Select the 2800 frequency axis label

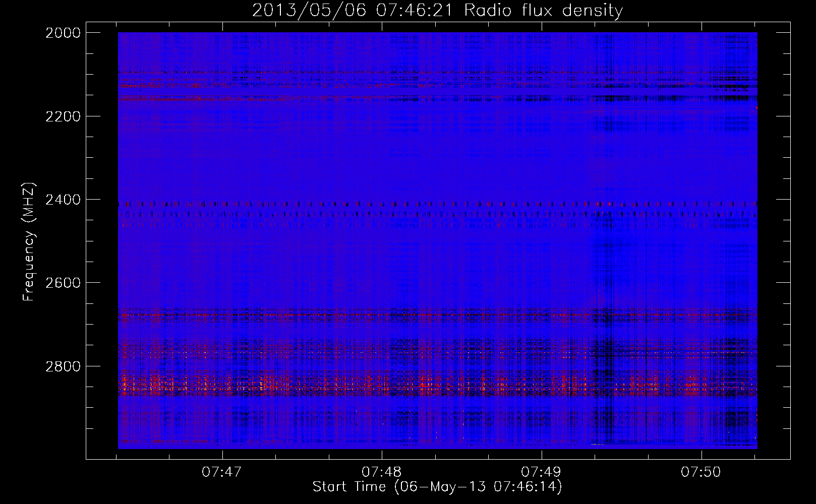(63, 366)
